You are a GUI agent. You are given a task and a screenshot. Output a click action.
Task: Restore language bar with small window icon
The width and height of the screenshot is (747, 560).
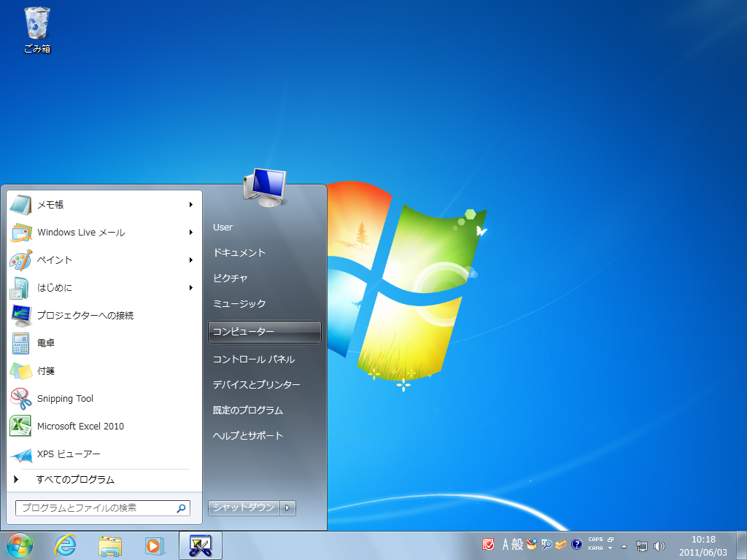[611, 540]
